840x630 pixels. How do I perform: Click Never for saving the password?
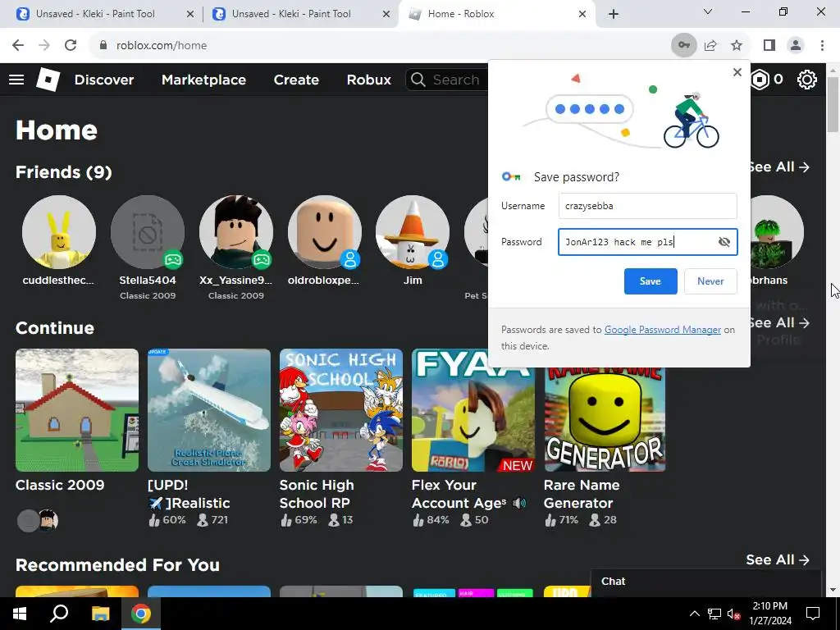pos(710,281)
